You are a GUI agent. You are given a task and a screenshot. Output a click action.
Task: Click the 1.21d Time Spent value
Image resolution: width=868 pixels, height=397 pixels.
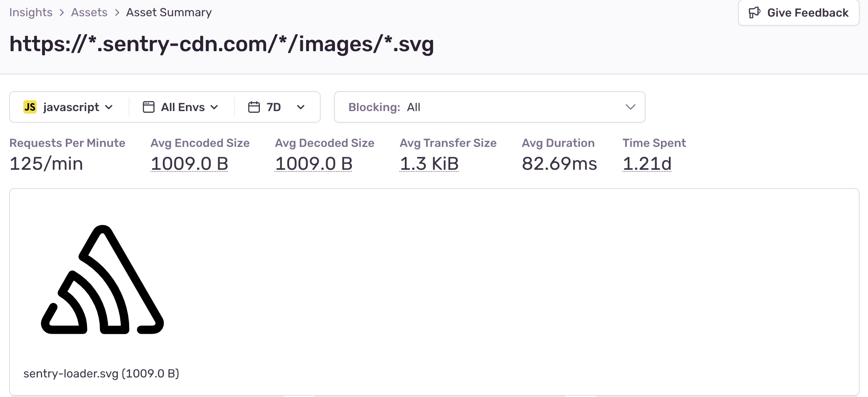click(647, 164)
